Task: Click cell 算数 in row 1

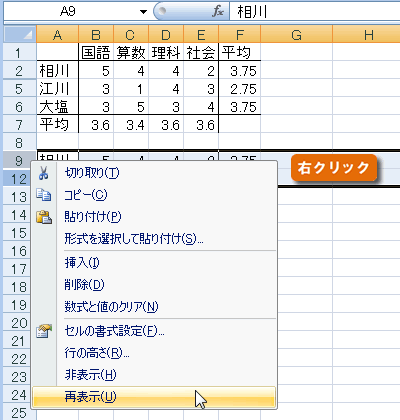Action: coord(131,52)
